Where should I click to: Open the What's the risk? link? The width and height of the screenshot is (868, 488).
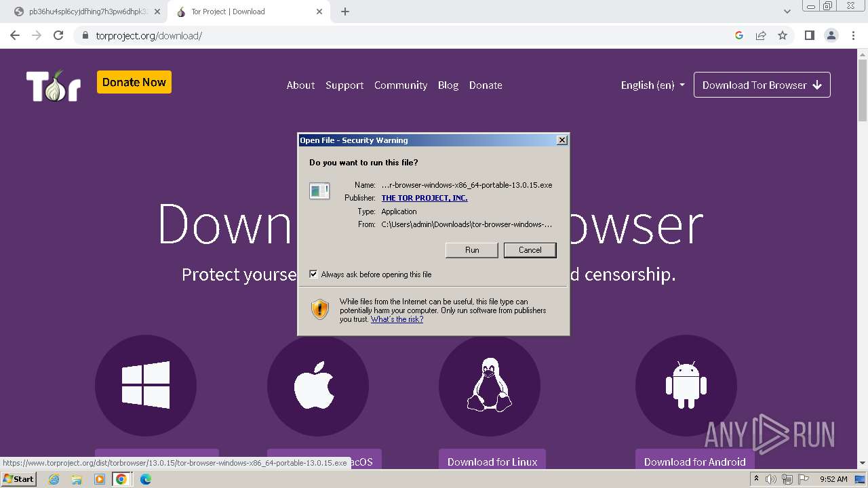(397, 319)
